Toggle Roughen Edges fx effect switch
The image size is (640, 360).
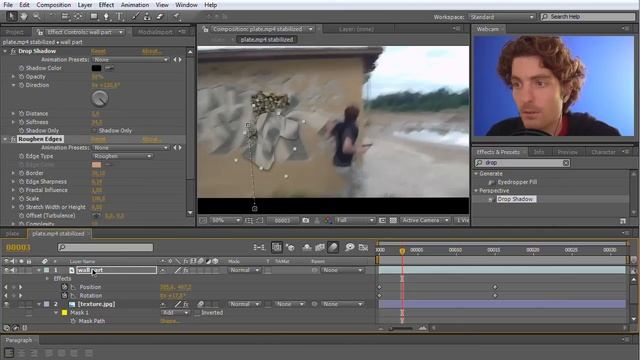click(13, 139)
